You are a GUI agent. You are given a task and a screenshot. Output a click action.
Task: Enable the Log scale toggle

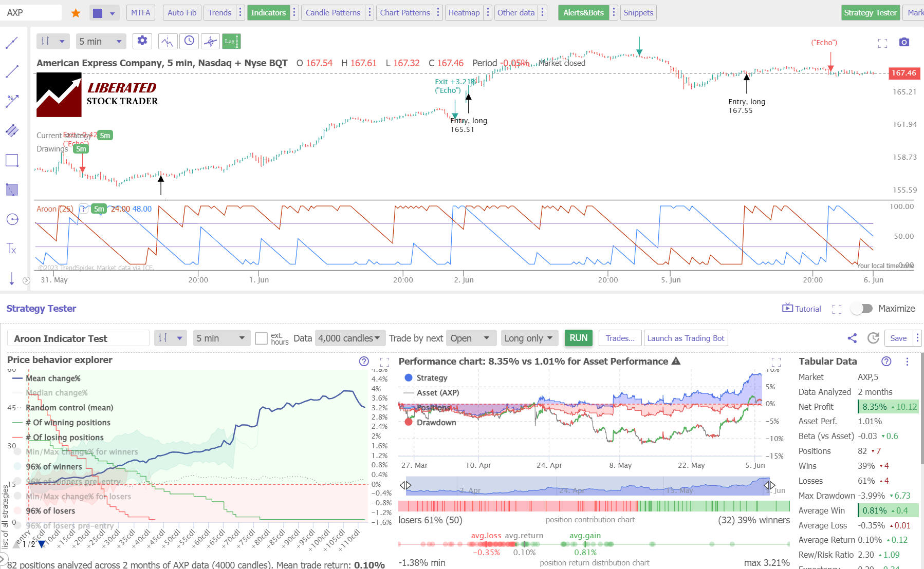point(231,41)
